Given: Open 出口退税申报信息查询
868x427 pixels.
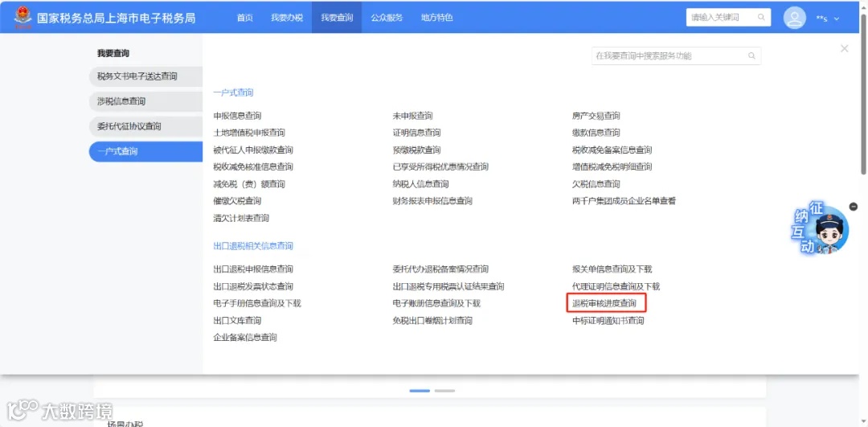Looking at the screenshot, I should (x=253, y=269).
